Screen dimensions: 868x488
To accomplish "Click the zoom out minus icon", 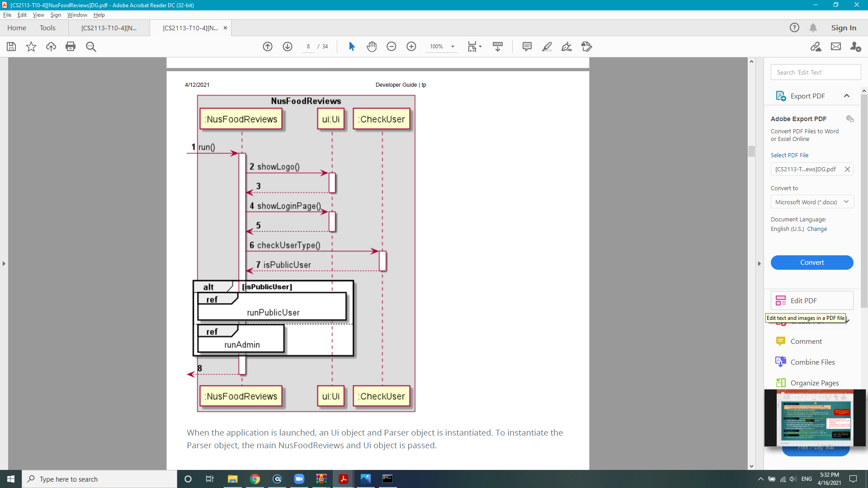I will (x=392, y=47).
